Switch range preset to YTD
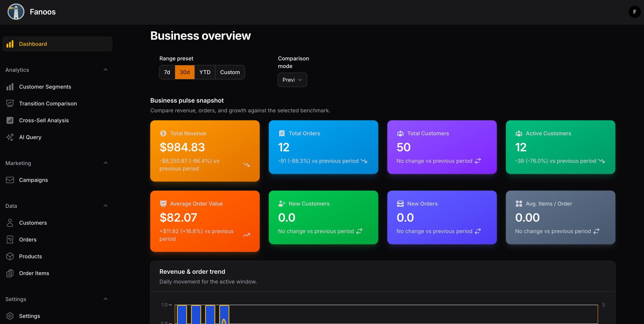Image resolution: width=644 pixels, height=324 pixels. click(205, 72)
